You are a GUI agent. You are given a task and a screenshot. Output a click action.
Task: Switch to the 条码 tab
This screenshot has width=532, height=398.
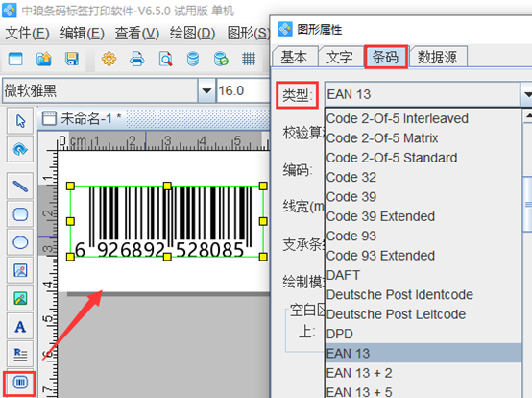386,57
